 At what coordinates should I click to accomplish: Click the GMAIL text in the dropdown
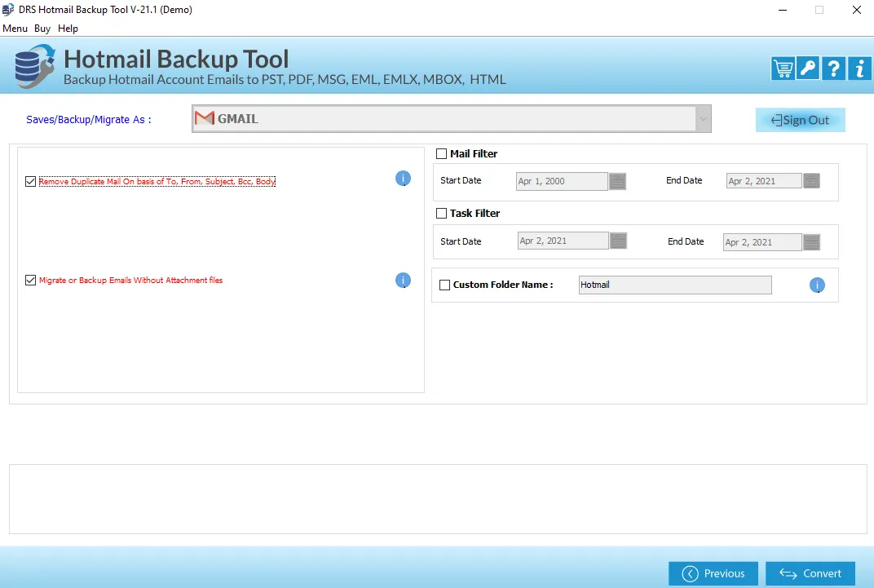click(x=238, y=119)
